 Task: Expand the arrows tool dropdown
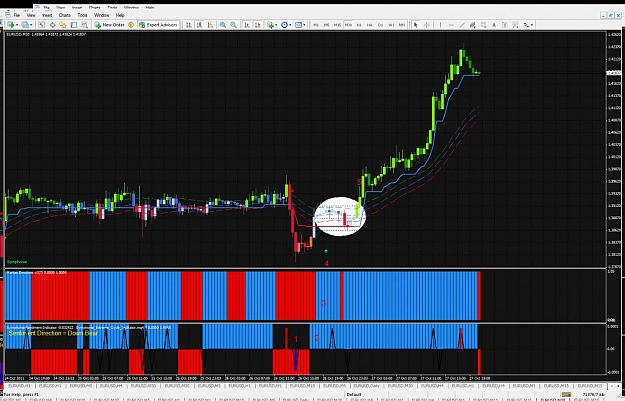point(532,25)
